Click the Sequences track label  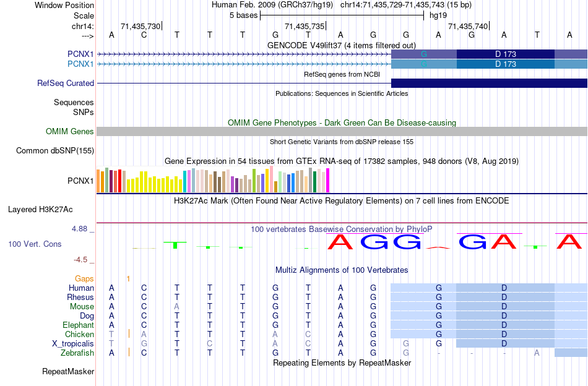tap(74, 102)
